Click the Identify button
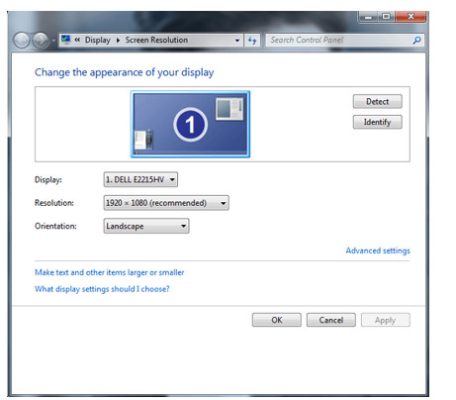The height and width of the screenshot is (400, 456). (377, 122)
